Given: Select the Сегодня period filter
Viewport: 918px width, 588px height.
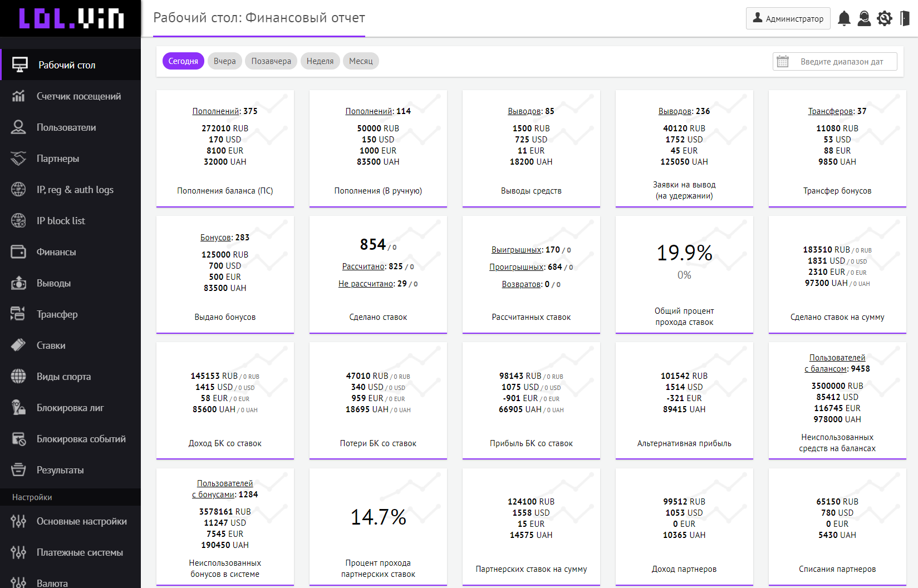Looking at the screenshot, I should [183, 61].
